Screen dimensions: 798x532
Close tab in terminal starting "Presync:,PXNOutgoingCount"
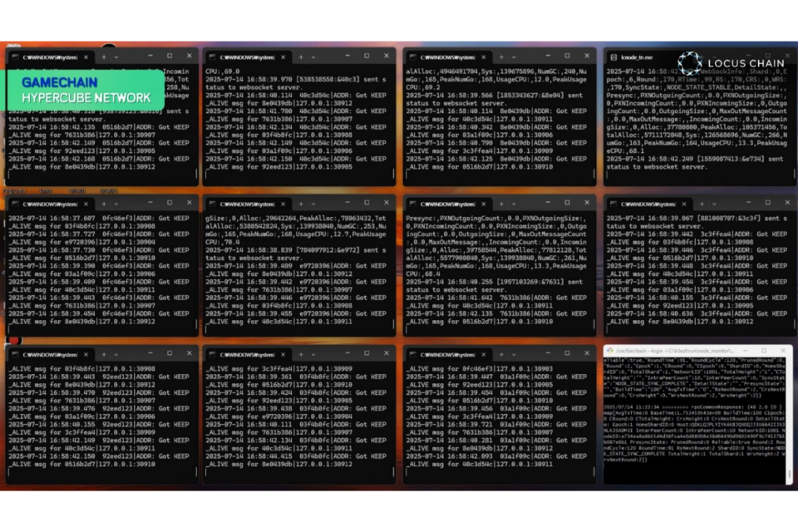(485, 204)
